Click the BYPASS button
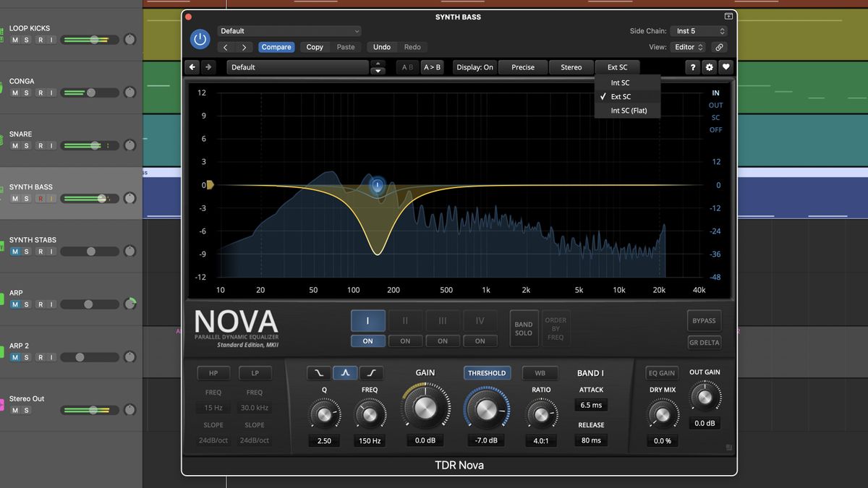 pos(704,320)
